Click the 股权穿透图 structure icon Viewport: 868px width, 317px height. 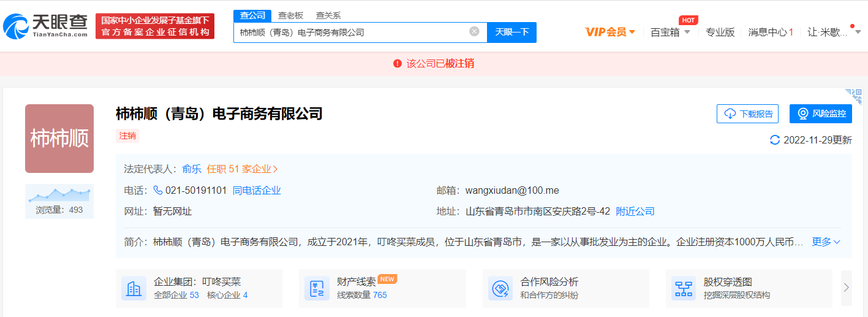click(x=684, y=288)
